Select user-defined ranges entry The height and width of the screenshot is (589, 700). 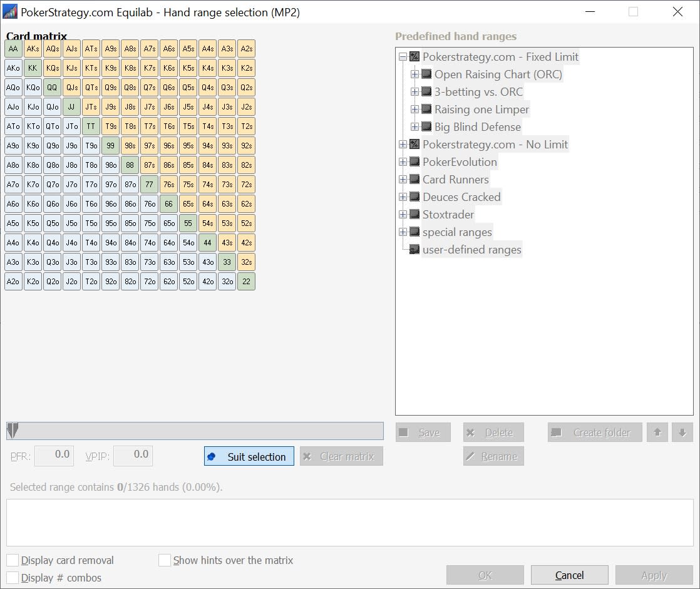coord(472,249)
